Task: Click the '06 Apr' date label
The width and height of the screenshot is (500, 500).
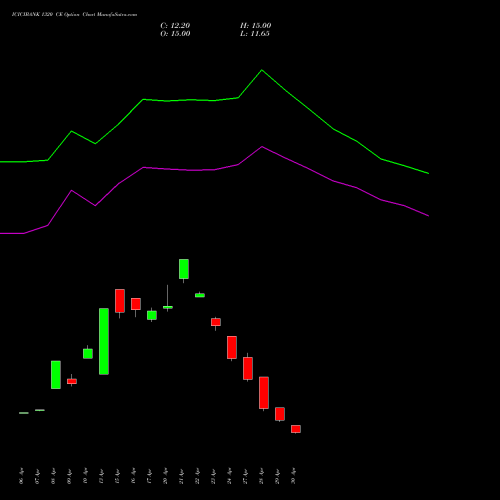Action: (22, 476)
